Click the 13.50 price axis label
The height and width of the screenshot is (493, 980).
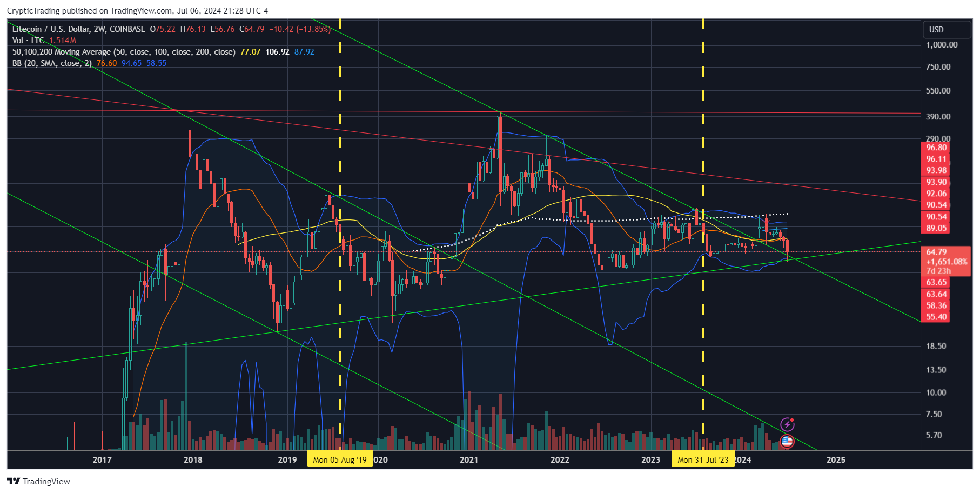[936, 370]
